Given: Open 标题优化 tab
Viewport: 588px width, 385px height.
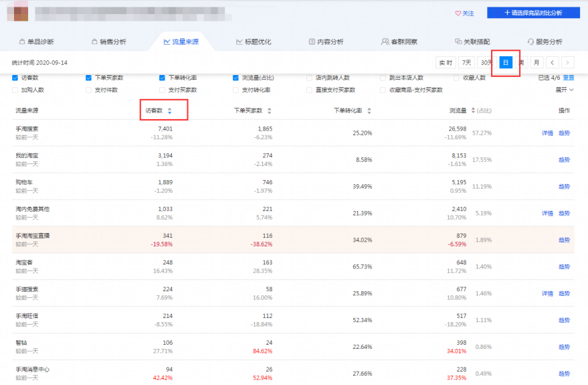Looking at the screenshot, I should click(x=254, y=42).
